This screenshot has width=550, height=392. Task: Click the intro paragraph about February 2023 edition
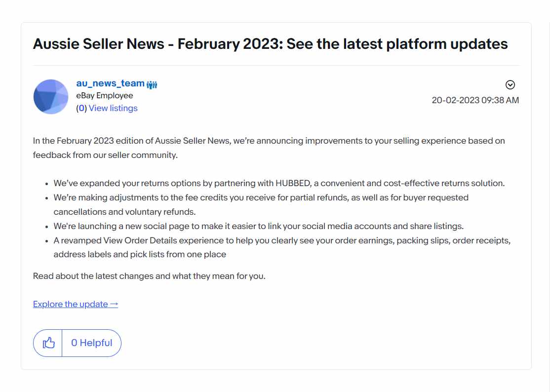point(269,148)
